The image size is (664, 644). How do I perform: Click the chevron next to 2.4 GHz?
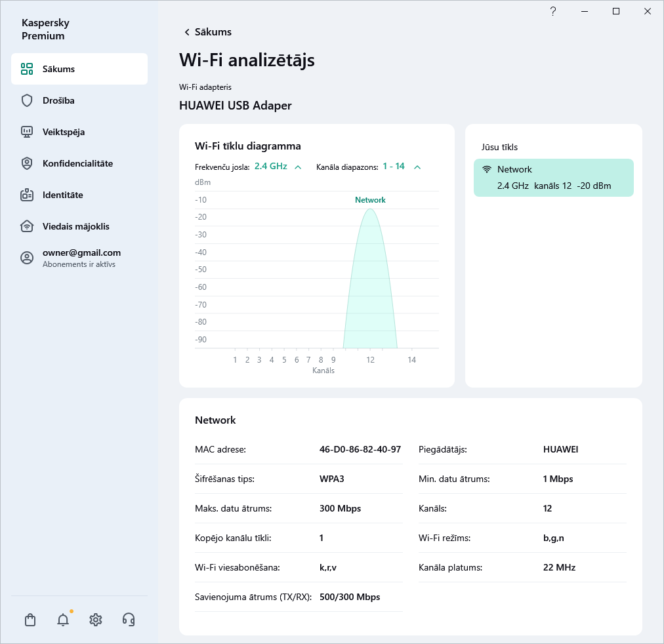tap(298, 167)
